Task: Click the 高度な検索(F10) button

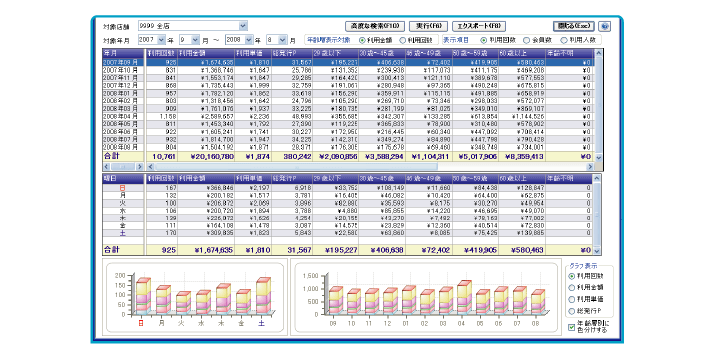Action: pyautogui.click(x=375, y=26)
